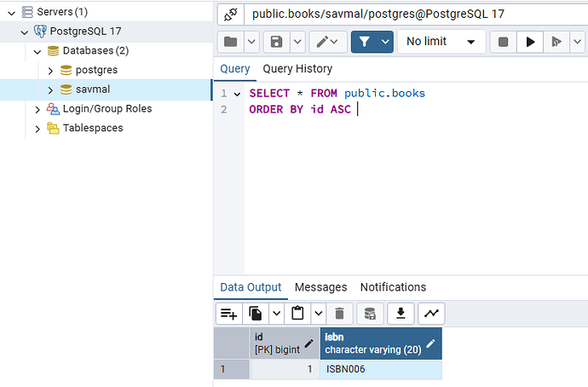This screenshot has height=387, width=588.
Task: Click the postgres database icon
Action: click(66, 70)
